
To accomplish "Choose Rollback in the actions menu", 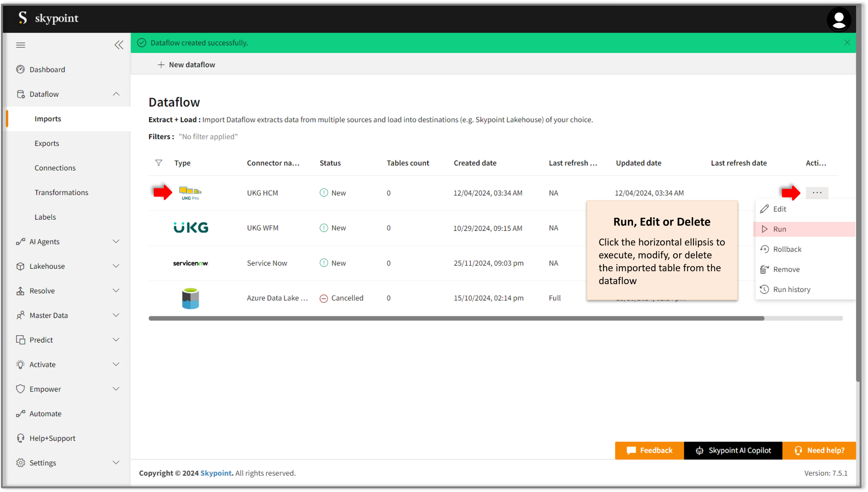I will click(787, 249).
